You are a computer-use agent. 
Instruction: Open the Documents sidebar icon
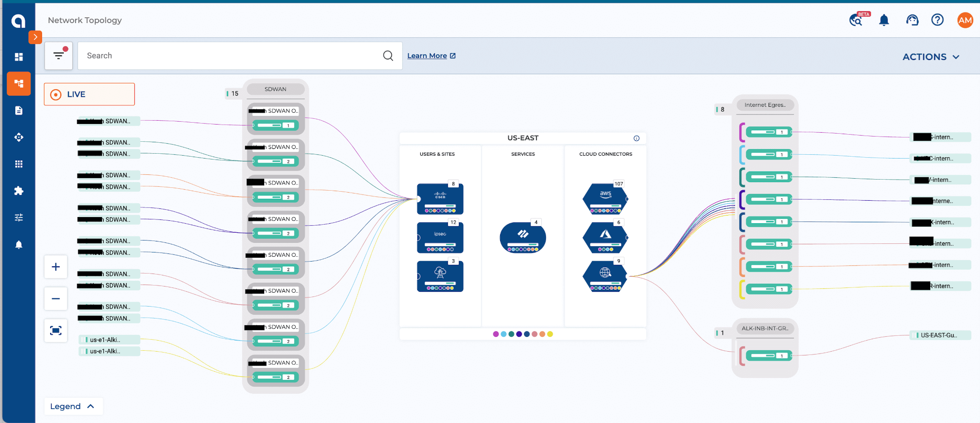click(x=19, y=111)
